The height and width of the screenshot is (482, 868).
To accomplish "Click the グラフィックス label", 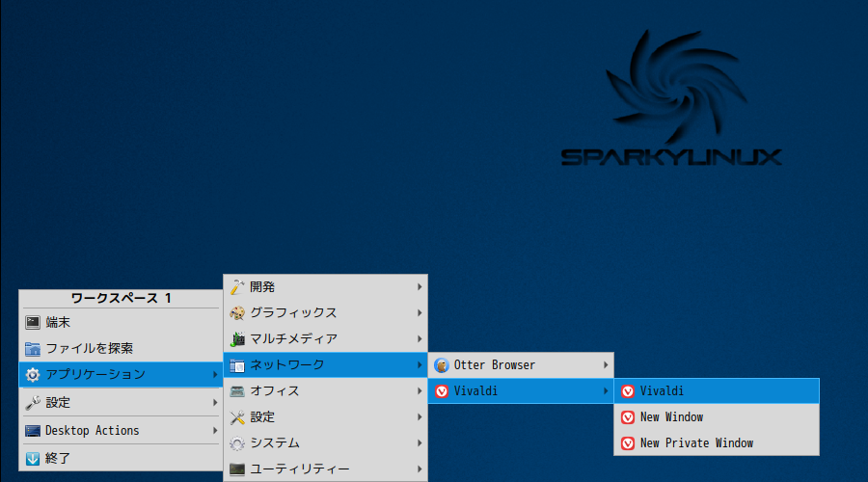I will click(293, 312).
